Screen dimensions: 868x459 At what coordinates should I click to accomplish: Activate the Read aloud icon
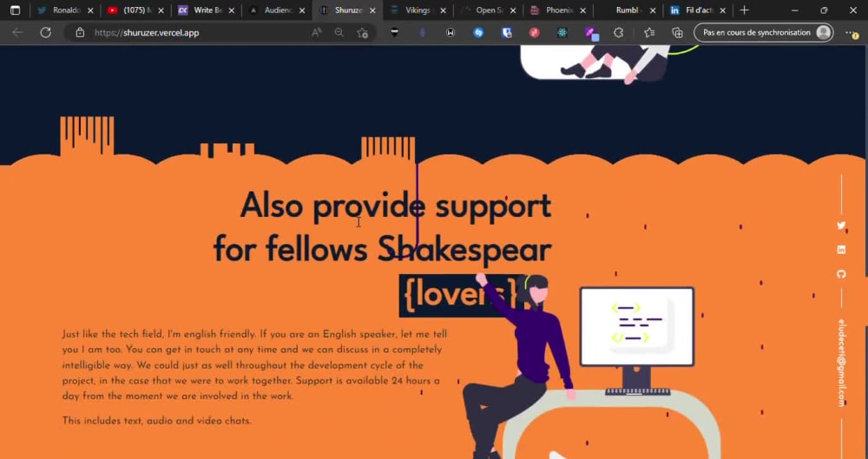[x=317, y=33]
